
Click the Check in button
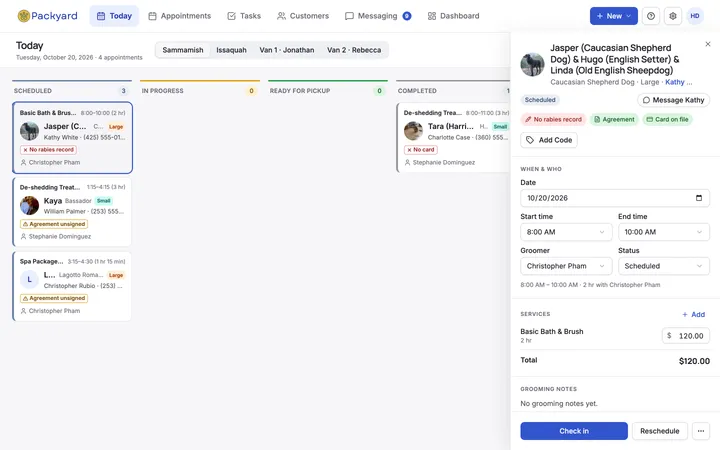(574, 431)
